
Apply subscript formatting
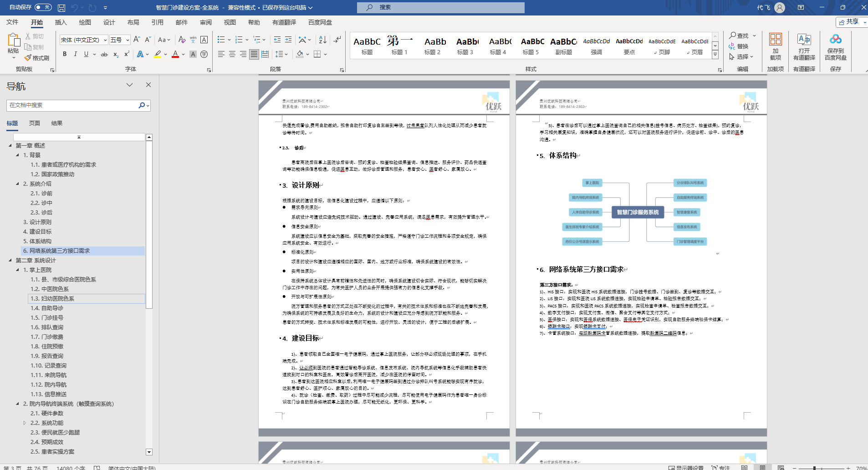click(116, 54)
